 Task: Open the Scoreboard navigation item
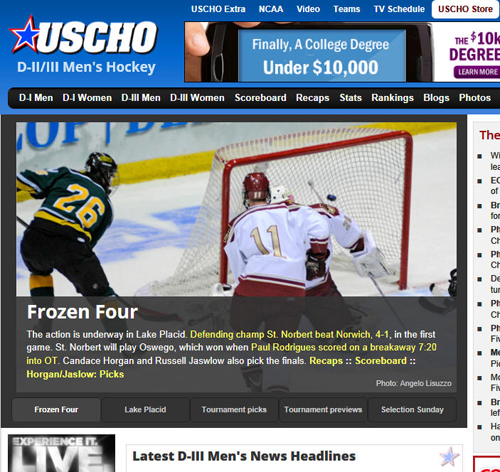click(260, 98)
